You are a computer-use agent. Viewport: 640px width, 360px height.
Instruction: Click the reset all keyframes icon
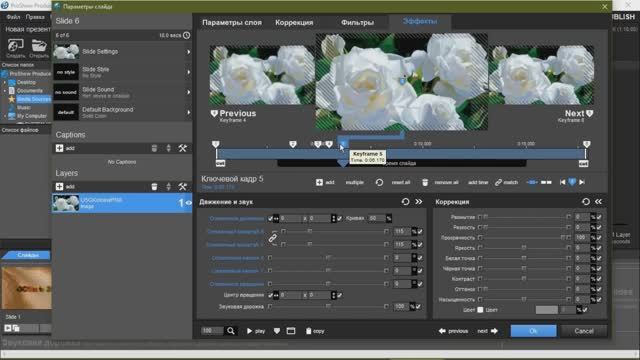(379, 182)
